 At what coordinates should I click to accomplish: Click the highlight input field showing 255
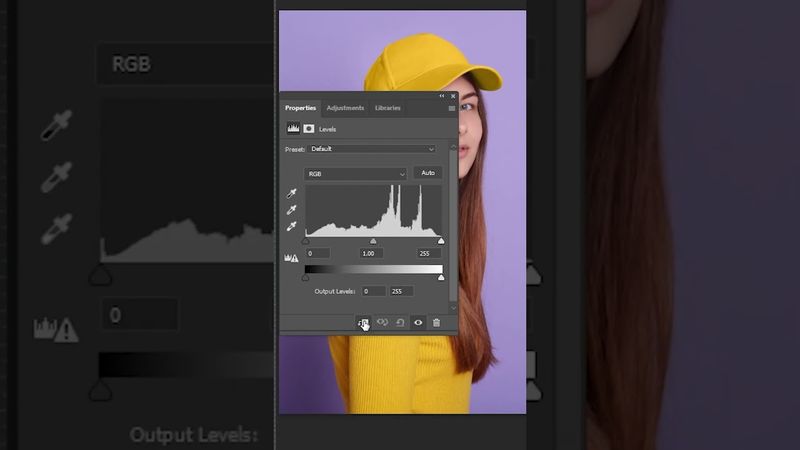pos(429,254)
